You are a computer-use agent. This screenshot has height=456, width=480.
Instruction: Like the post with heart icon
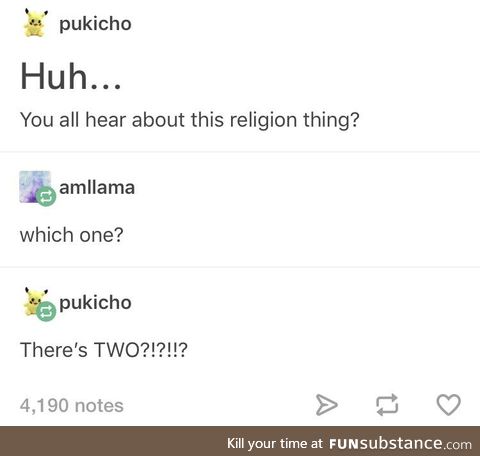point(449,405)
